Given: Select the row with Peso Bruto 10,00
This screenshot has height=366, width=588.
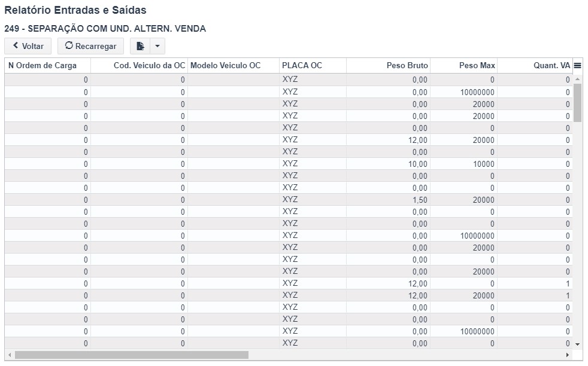Looking at the screenshot, I should (289, 164).
